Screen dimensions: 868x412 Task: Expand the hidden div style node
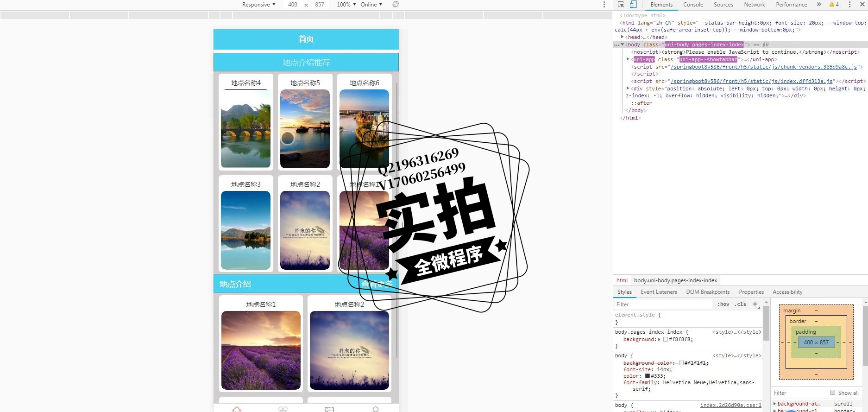628,89
